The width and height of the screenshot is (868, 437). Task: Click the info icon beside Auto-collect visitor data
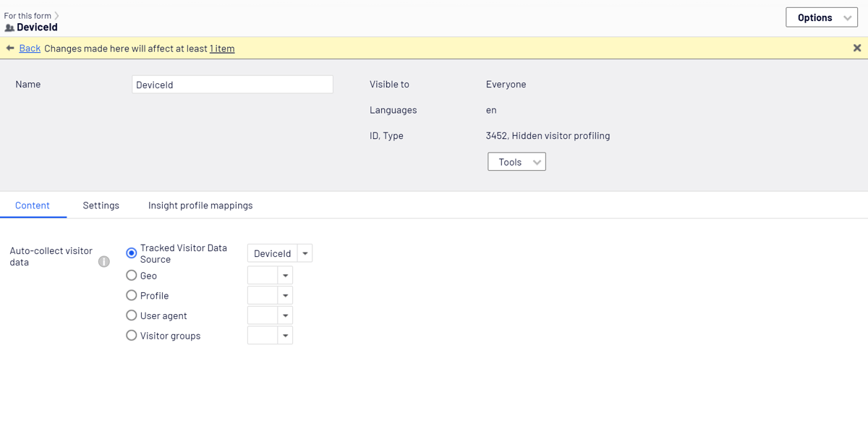tap(104, 262)
